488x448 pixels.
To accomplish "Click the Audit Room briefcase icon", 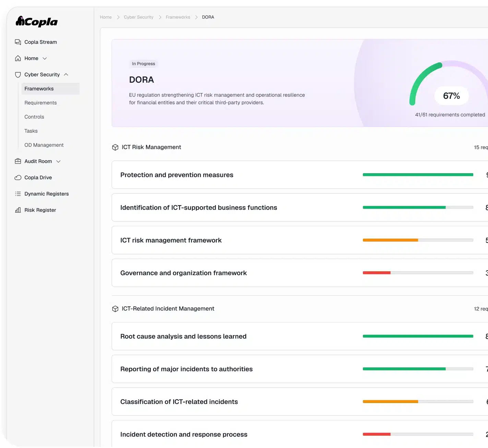I will [18, 161].
